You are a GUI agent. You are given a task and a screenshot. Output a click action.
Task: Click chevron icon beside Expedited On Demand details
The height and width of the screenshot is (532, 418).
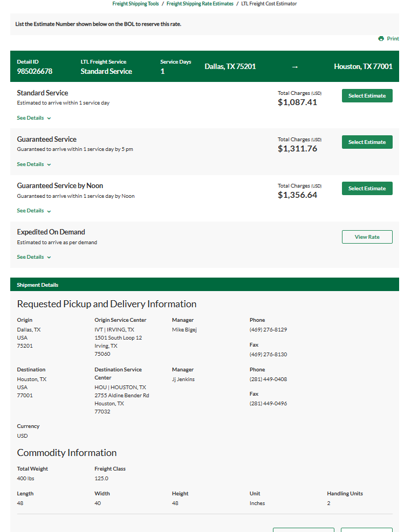[49, 258]
